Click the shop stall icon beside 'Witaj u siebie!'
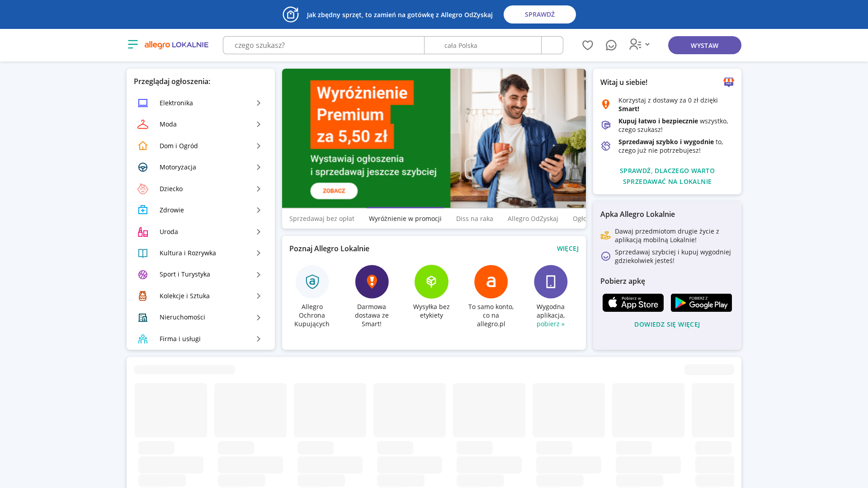 pyautogui.click(x=729, y=82)
